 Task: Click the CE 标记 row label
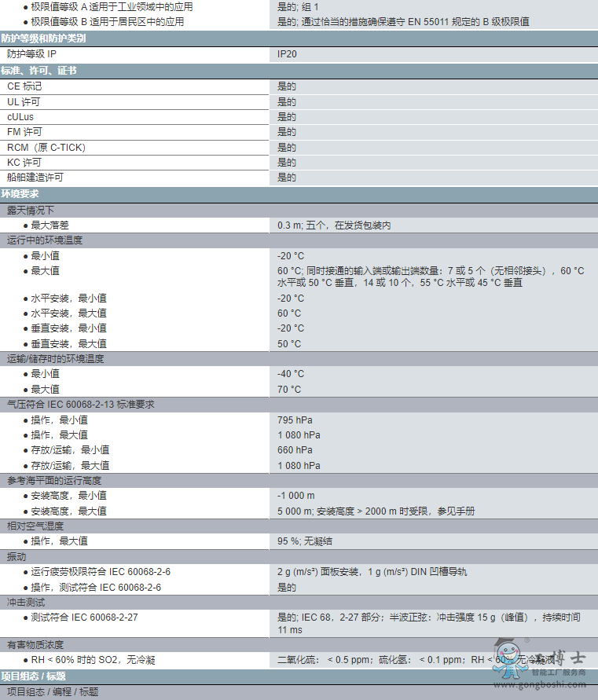click(24, 86)
